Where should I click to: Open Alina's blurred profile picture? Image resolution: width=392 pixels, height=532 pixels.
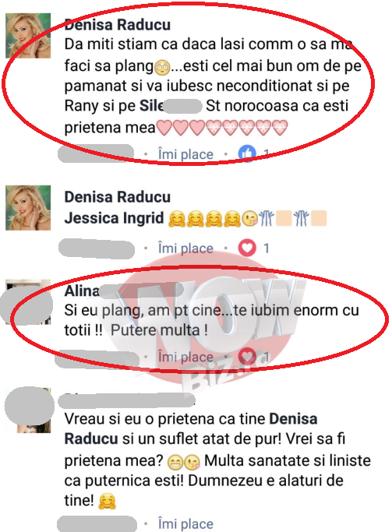point(28,302)
